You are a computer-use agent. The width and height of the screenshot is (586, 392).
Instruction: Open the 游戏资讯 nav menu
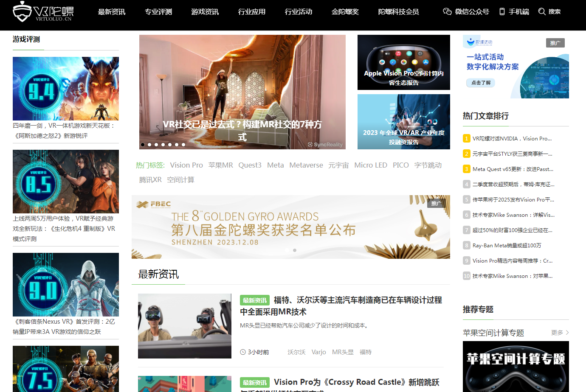pyautogui.click(x=205, y=12)
